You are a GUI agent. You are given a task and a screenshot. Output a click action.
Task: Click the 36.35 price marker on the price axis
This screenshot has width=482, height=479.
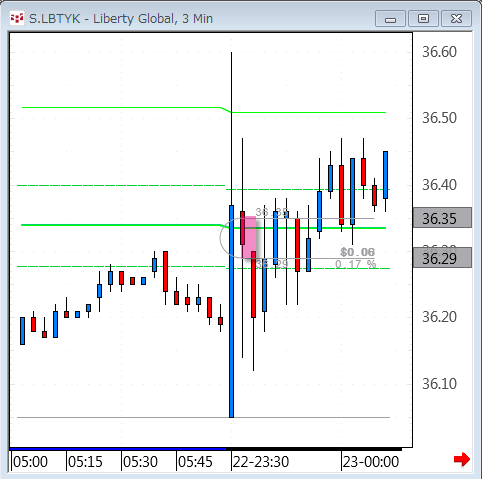[442, 218]
